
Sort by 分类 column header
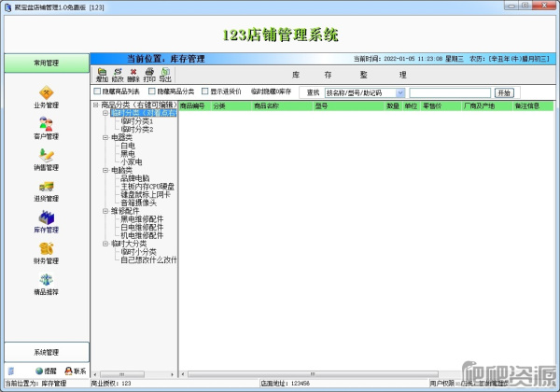point(231,106)
